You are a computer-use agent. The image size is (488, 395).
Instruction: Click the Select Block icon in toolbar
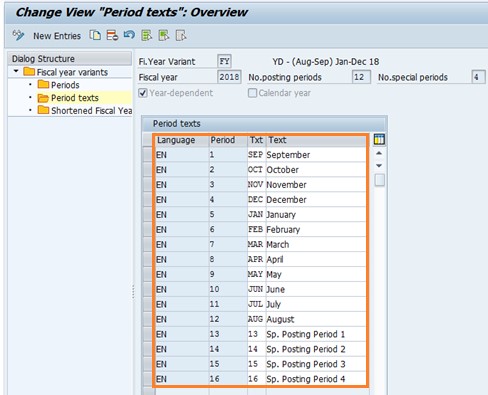point(164,35)
